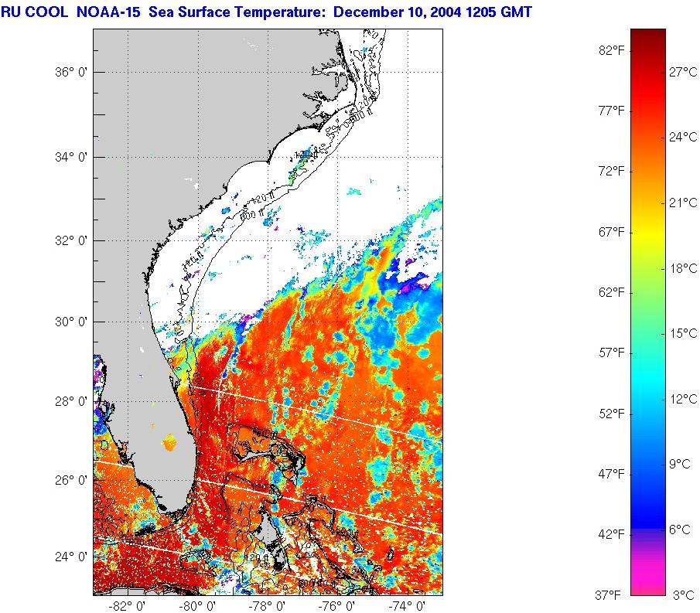Click the 36° 0' latitude axis label

[x=70, y=72]
